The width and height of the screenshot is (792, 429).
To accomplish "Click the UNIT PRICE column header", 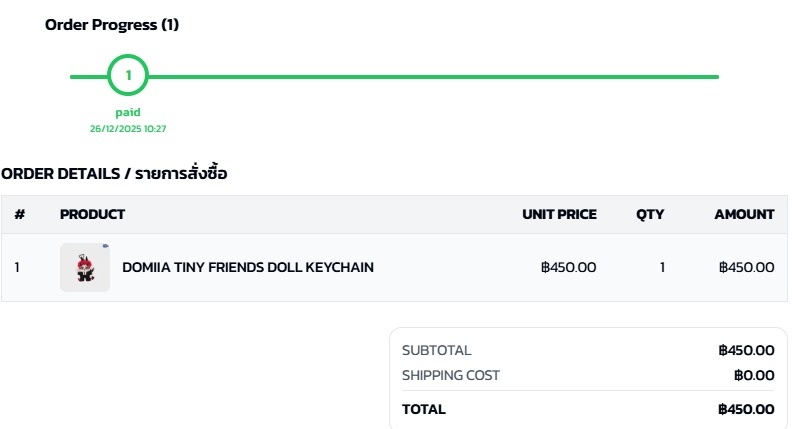I will tap(559, 214).
